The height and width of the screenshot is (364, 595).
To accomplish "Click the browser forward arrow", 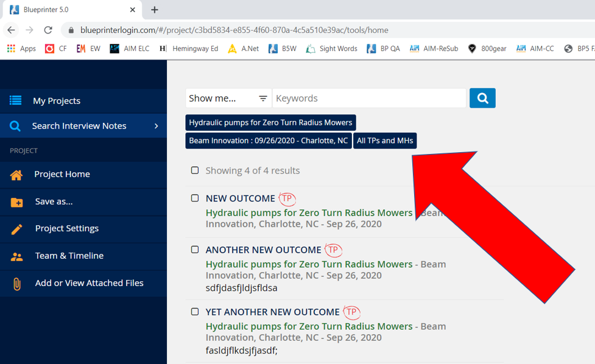I will coord(29,30).
